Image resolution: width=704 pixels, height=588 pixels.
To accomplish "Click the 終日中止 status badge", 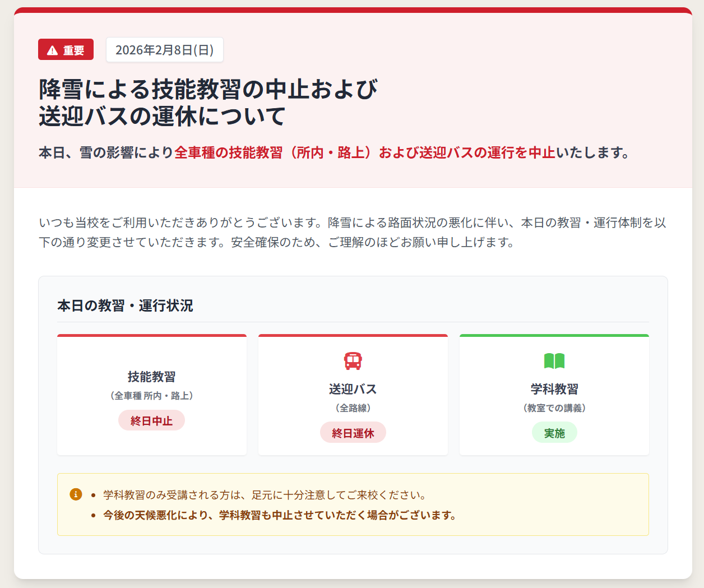I will (151, 420).
